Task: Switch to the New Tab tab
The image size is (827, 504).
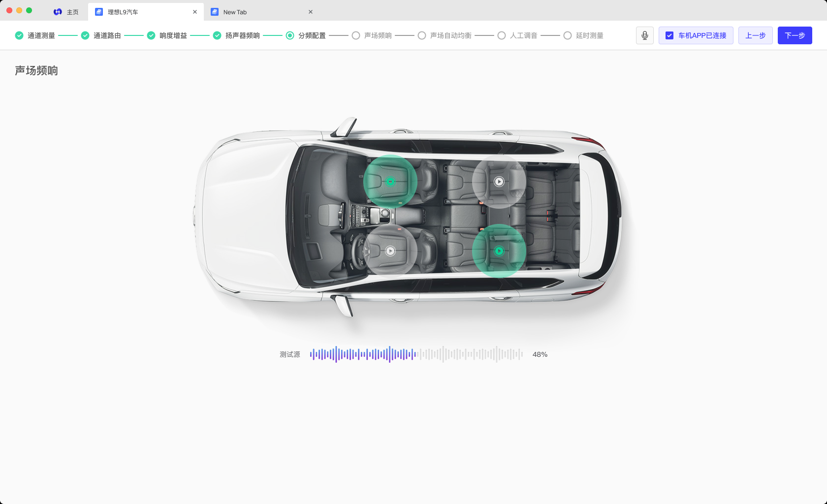Action: [x=261, y=12]
